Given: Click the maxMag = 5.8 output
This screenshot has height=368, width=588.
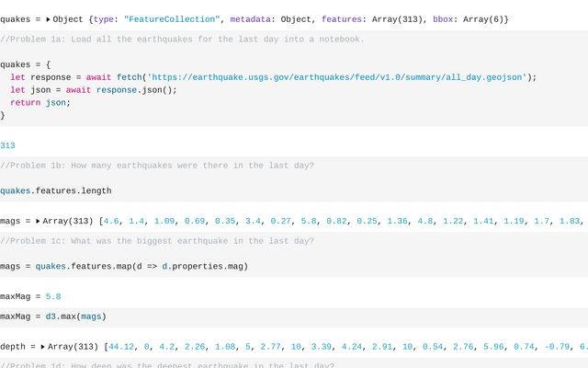Looking at the screenshot, I should click(x=30, y=296).
